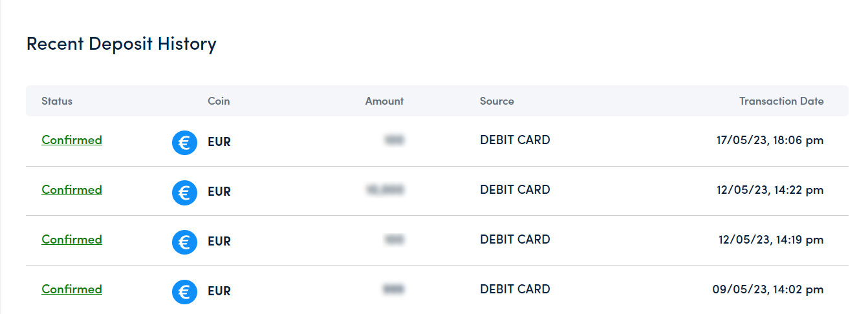The width and height of the screenshot is (868, 314).
Task: Click DEBIT CARD source in the 14:19 pm row
Action: coord(515,239)
